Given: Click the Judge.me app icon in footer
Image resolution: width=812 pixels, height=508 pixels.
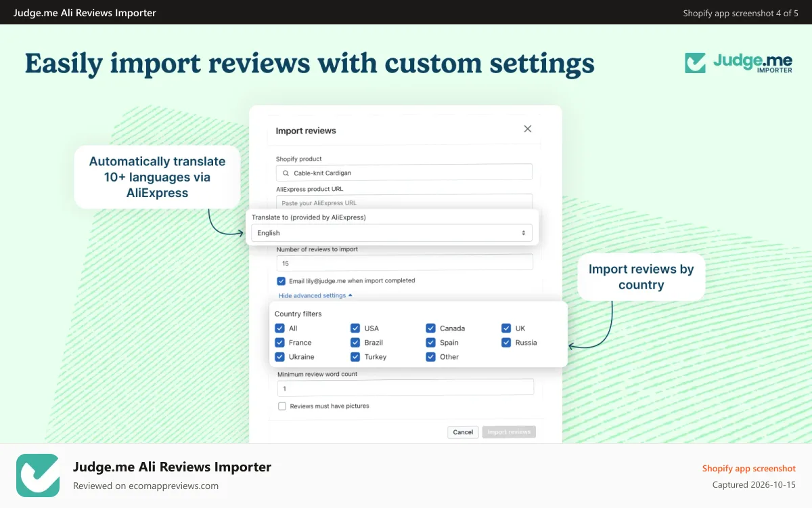Looking at the screenshot, I should pos(38,475).
